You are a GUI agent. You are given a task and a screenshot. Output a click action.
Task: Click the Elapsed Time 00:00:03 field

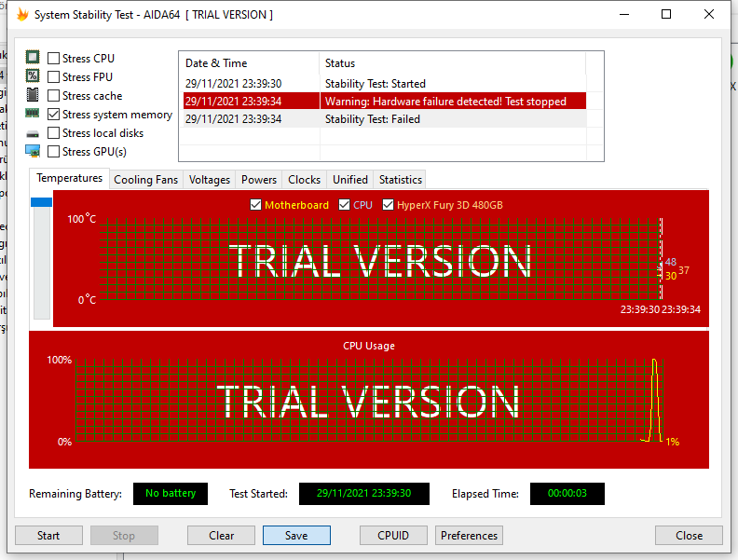pos(567,494)
